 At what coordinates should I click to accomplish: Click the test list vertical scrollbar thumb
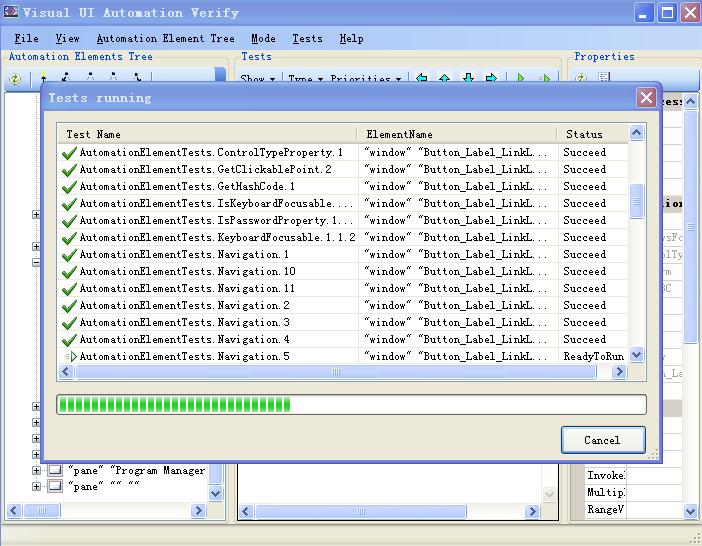click(636, 201)
